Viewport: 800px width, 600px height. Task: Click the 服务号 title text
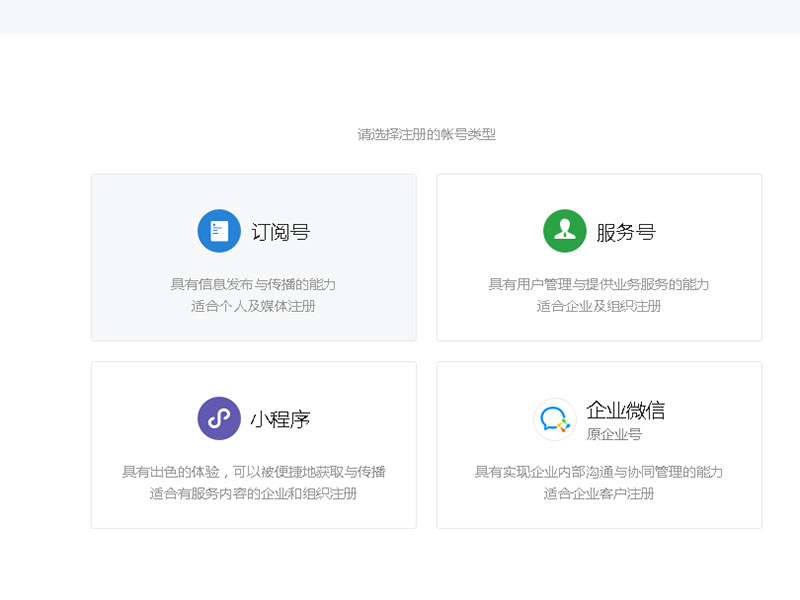[625, 230]
